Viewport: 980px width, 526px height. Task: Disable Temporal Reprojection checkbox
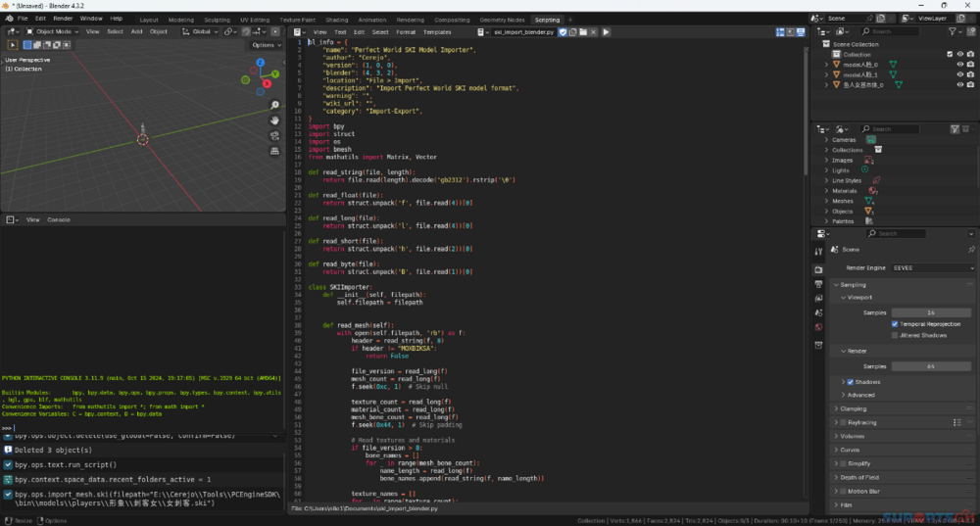(x=895, y=323)
